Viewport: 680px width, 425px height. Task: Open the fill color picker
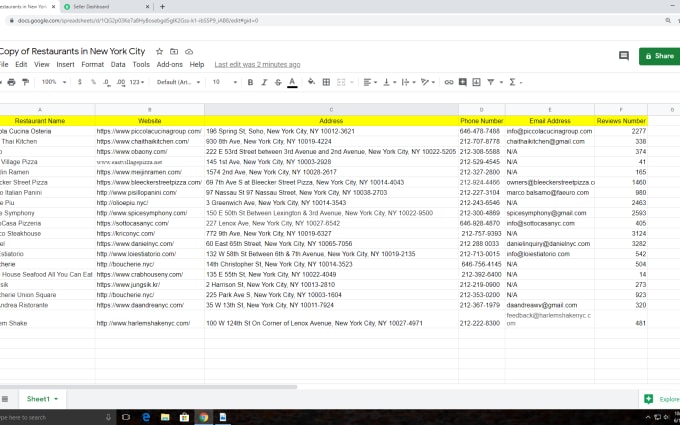click(311, 82)
